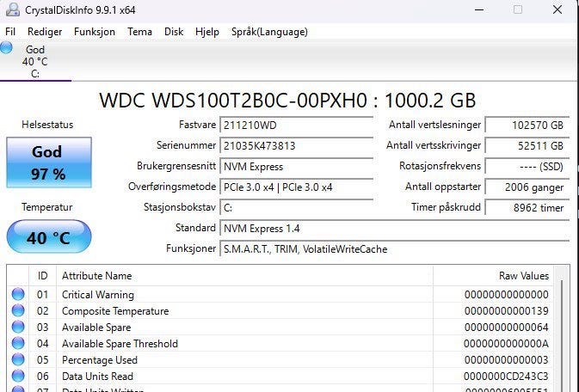
Task: Click the Antall oppstarter value 2006 ganger
Action: pos(527,187)
